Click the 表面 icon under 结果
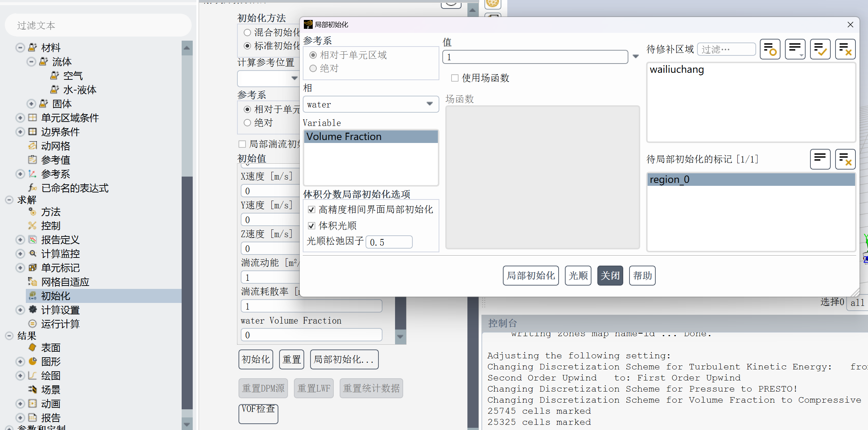 click(x=32, y=348)
